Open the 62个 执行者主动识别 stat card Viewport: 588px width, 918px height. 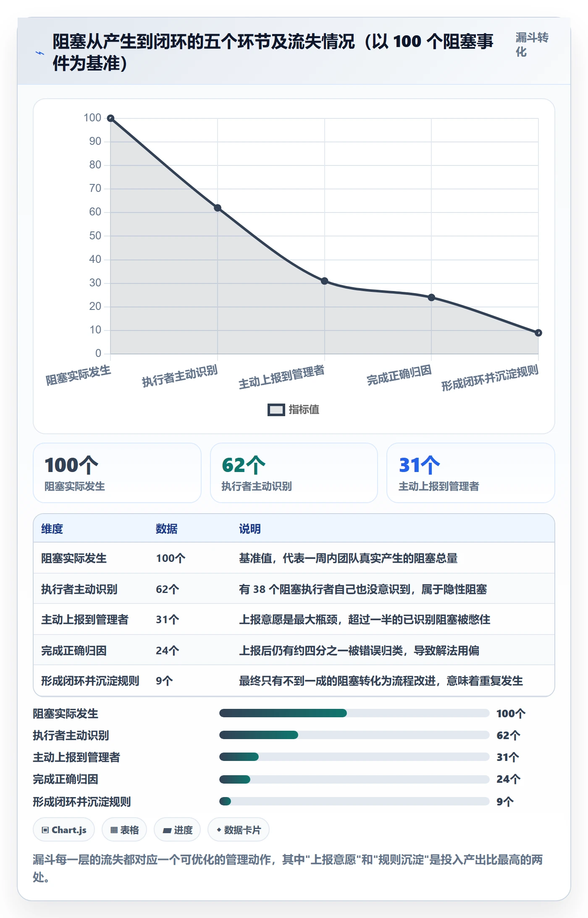pyautogui.click(x=294, y=473)
